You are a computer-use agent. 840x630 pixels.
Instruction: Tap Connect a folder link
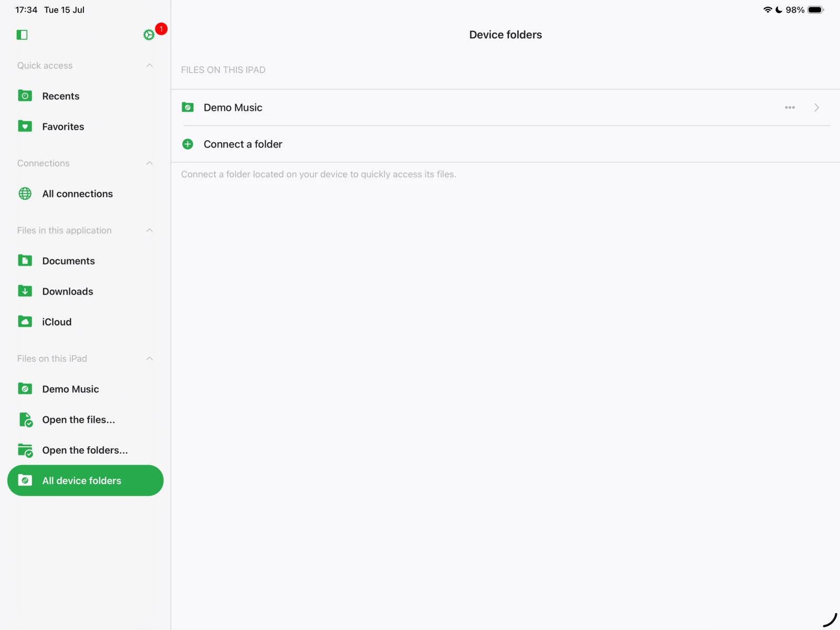(x=243, y=144)
